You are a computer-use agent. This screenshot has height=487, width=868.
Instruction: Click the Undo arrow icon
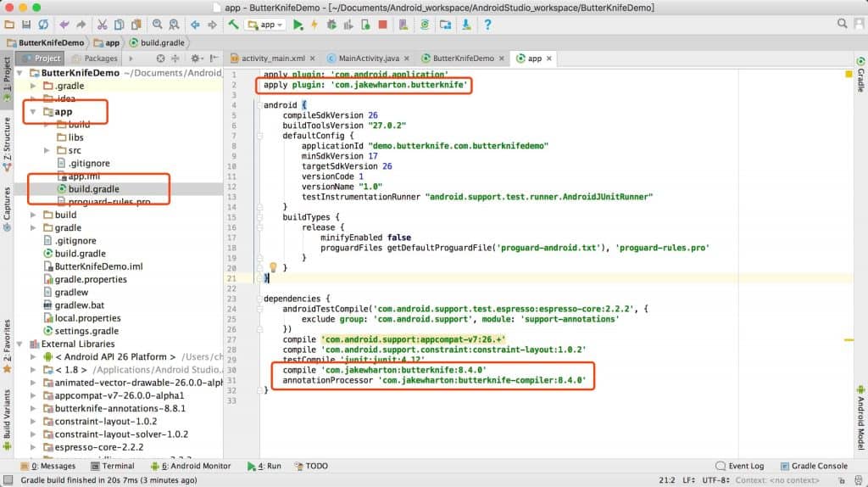pyautogui.click(x=64, y=25)
